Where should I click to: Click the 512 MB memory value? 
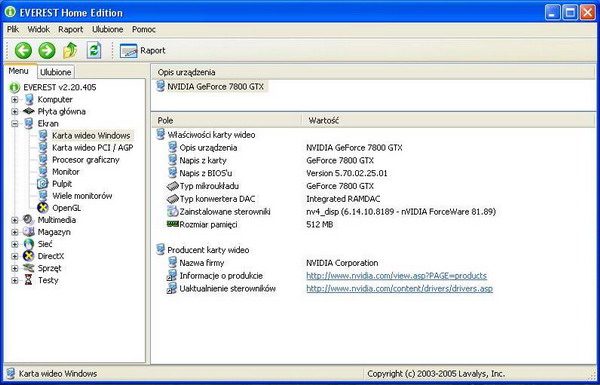pyautogui.click(x=320, y=225)
